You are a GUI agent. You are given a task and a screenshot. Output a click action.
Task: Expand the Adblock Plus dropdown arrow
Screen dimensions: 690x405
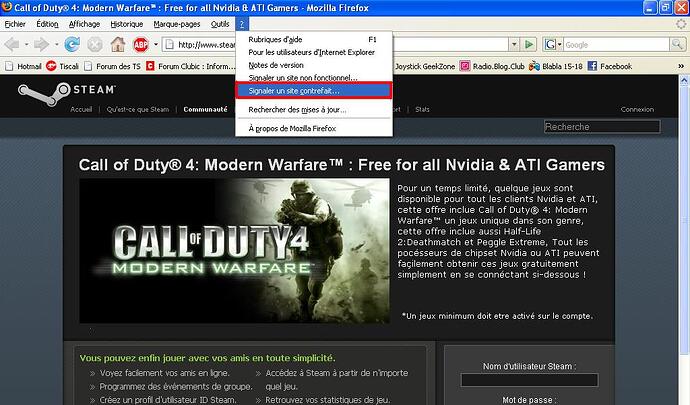coord(155,44)
